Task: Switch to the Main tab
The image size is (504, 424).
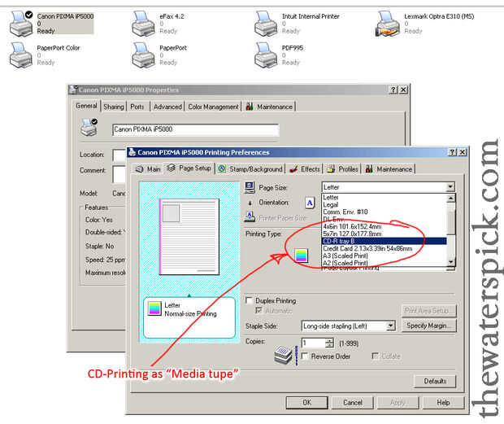Action: 148,169
